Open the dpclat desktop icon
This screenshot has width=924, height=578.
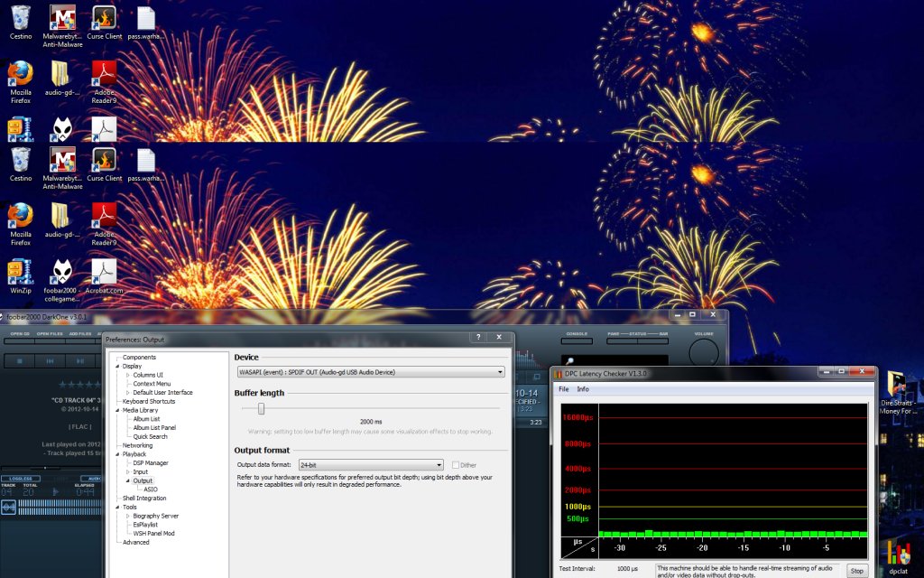pos(898,557)
